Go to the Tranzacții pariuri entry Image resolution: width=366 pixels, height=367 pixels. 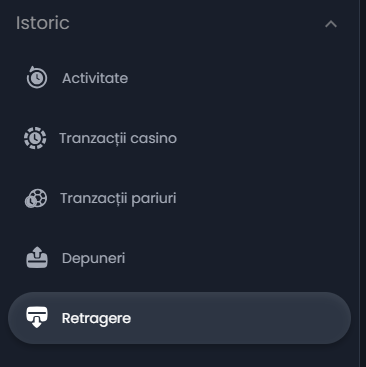pos(118,198)
